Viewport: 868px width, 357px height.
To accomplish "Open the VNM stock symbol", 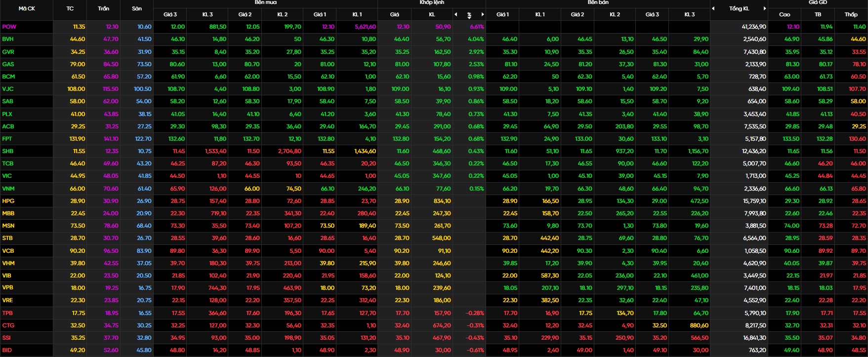I will pos(8,189).
